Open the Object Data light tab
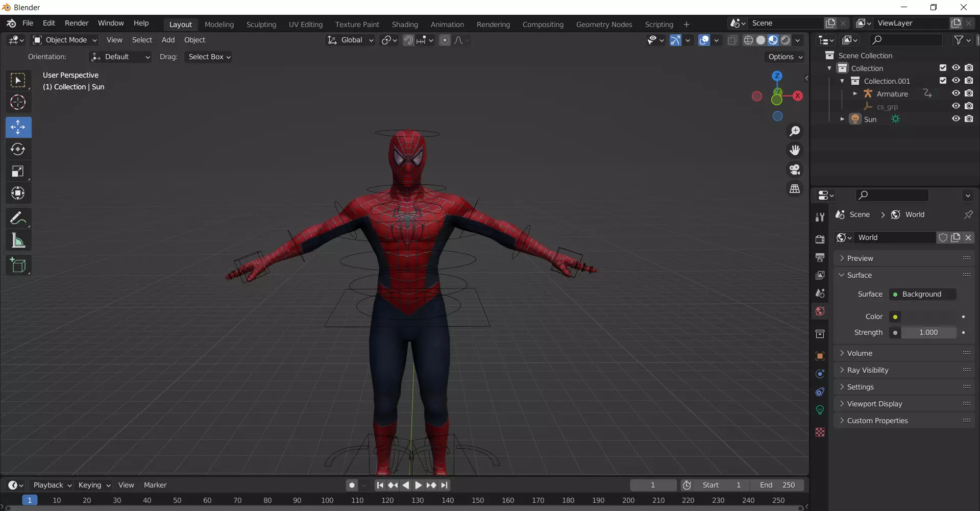980x511 pixels. pyautogui.click(x=820, y=409)
